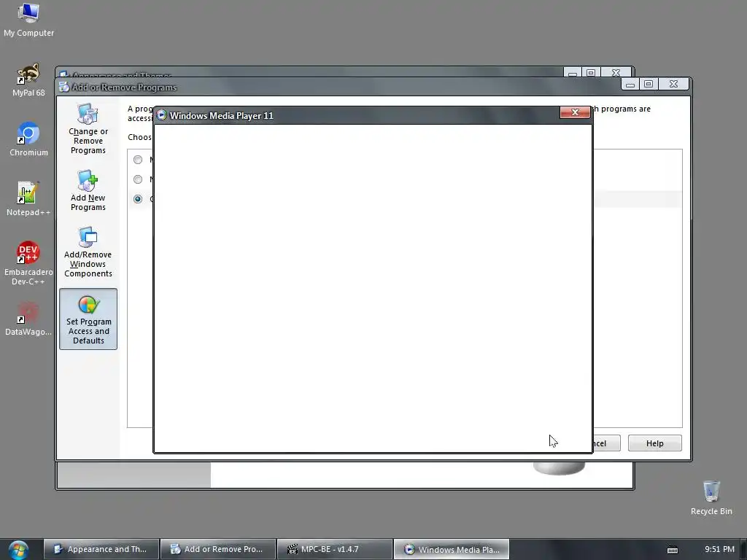Click Windows Media Player 11 title icon
The image size is (747, 560).
coord(161,115)
